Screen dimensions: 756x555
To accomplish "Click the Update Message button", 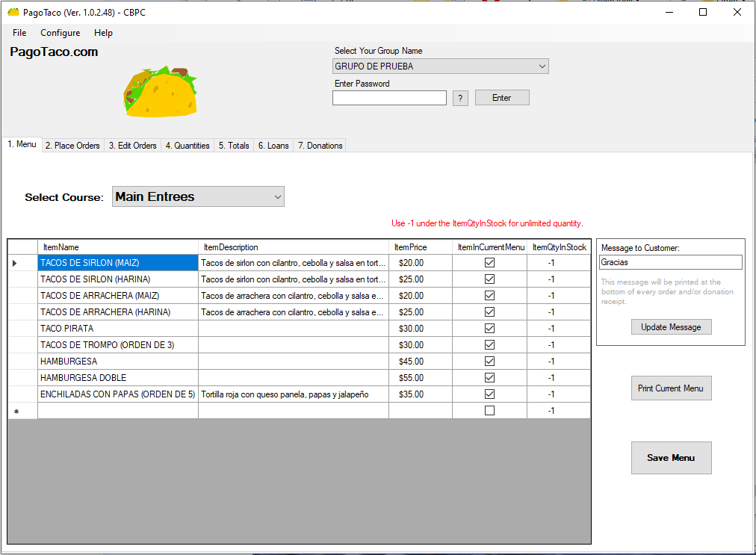I will click(671, 327).
